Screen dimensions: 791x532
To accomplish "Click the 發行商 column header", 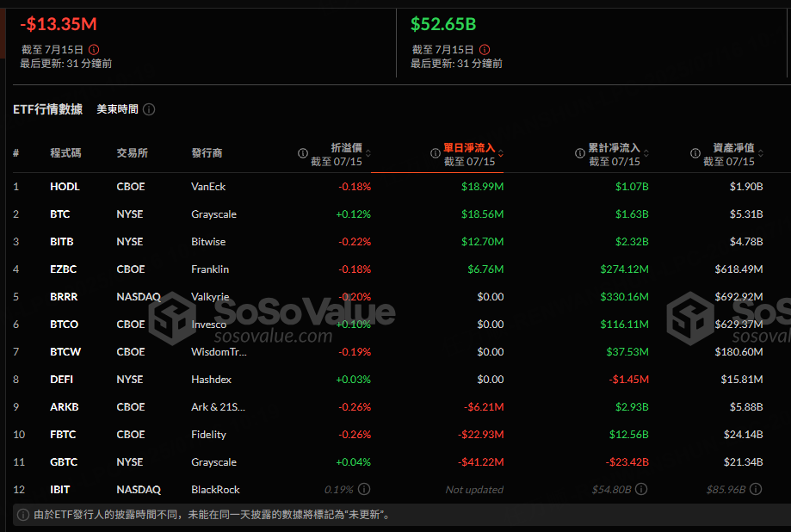I will tap(207, 153).
